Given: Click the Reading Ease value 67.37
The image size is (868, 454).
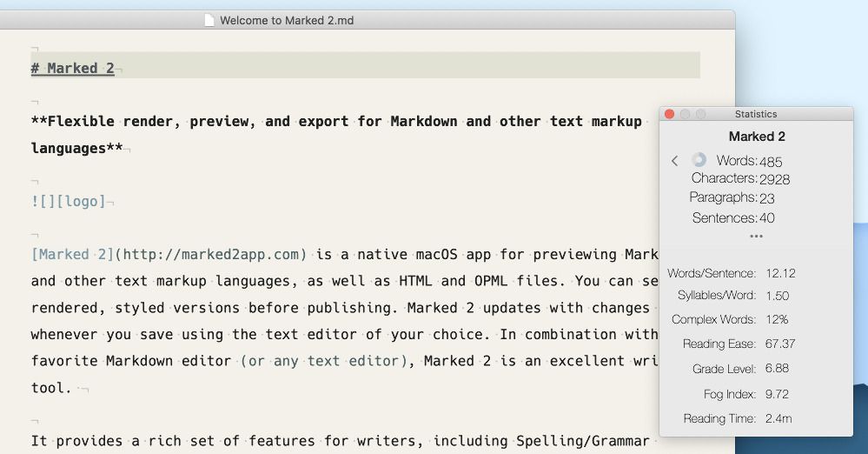Looking at the screenshot, I should click(780, 344).
